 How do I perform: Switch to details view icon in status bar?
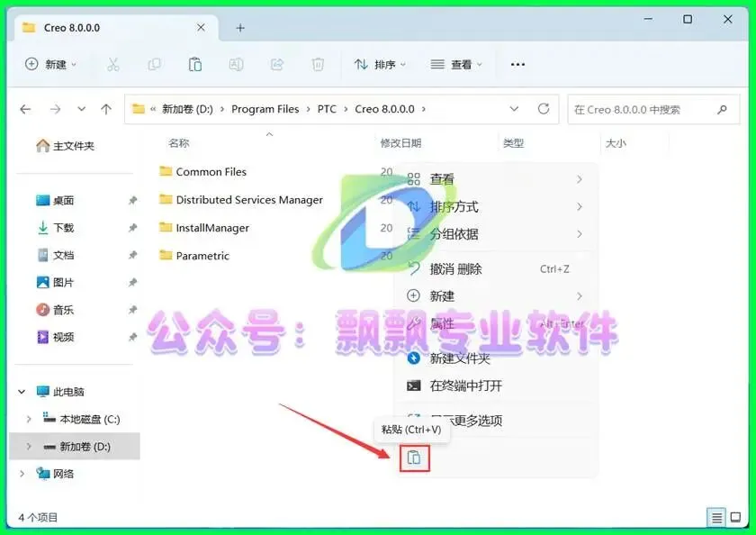[x=716, y=518]
